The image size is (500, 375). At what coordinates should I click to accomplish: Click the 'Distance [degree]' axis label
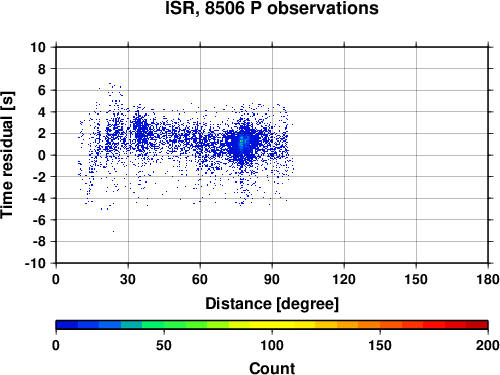coord(272,304)
